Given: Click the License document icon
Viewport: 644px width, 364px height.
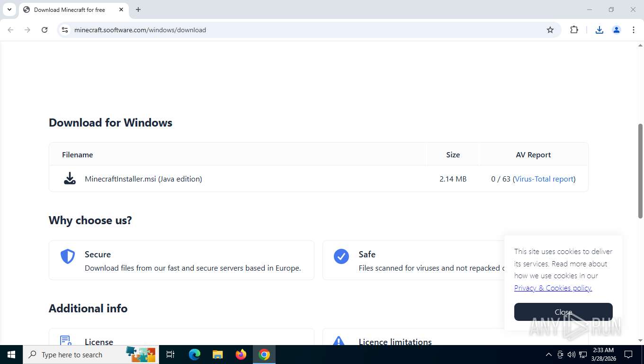Looking at the screenshot, I should 66,341.
